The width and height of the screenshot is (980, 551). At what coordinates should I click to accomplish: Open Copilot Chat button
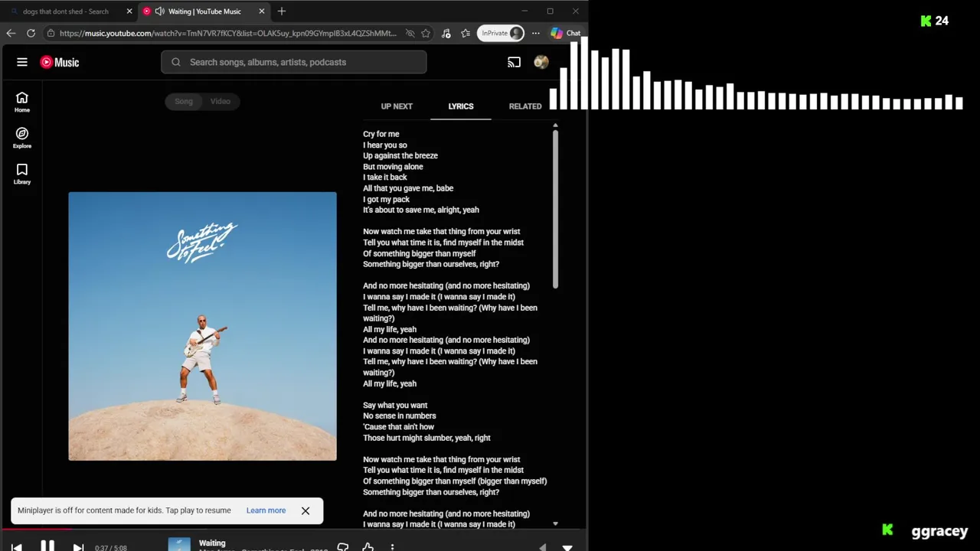tap(566, 33)
